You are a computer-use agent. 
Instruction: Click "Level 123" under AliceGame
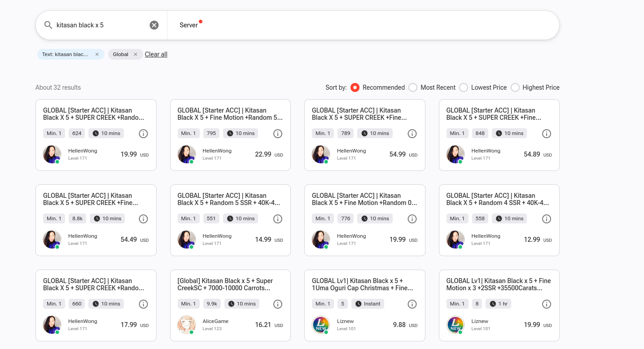212,329
